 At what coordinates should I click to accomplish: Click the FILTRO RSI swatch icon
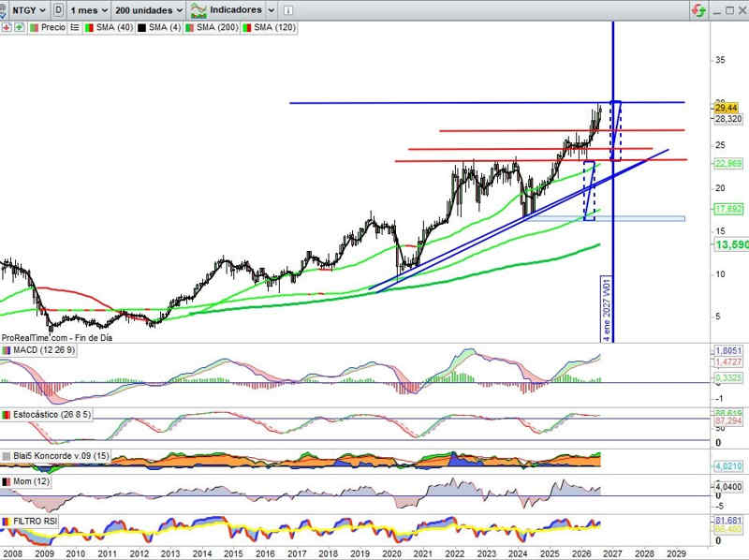(x=6, y=522)
